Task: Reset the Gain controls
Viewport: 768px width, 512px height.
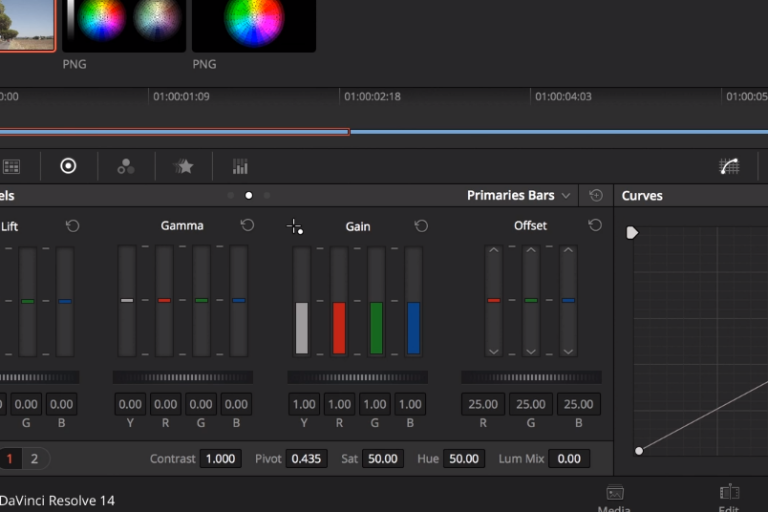Action: pyautogui.click(x=421, y=226)
